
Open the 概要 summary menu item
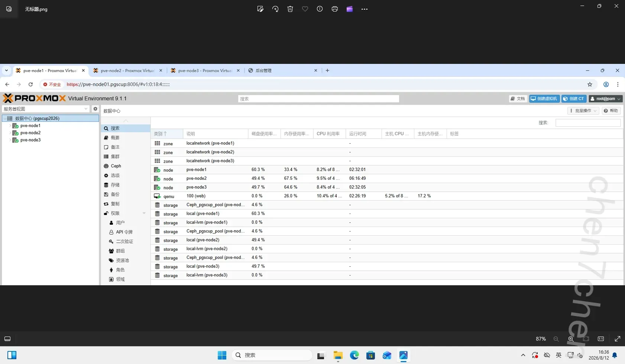coord(126,138)
